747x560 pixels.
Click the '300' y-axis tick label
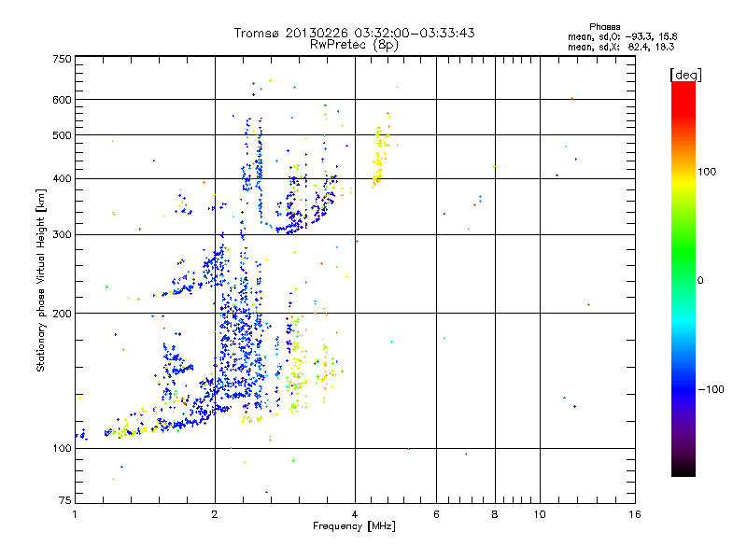(62, 235)
